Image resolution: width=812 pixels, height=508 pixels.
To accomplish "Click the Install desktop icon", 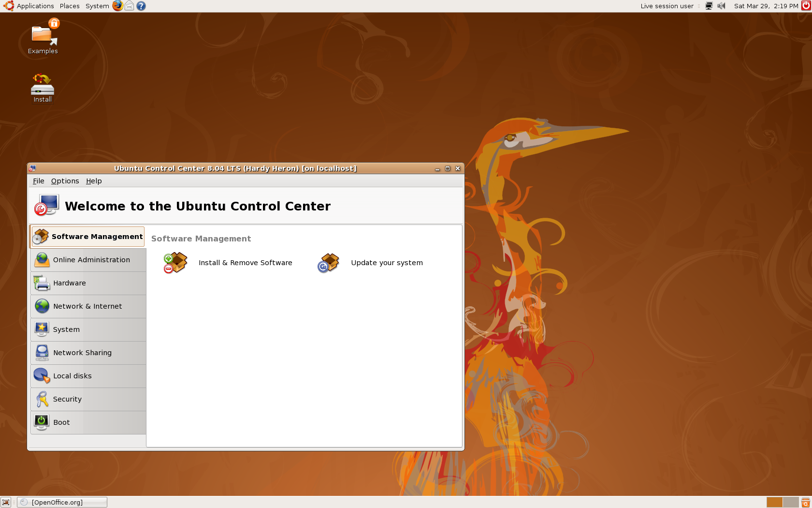I will pos(43,88).
